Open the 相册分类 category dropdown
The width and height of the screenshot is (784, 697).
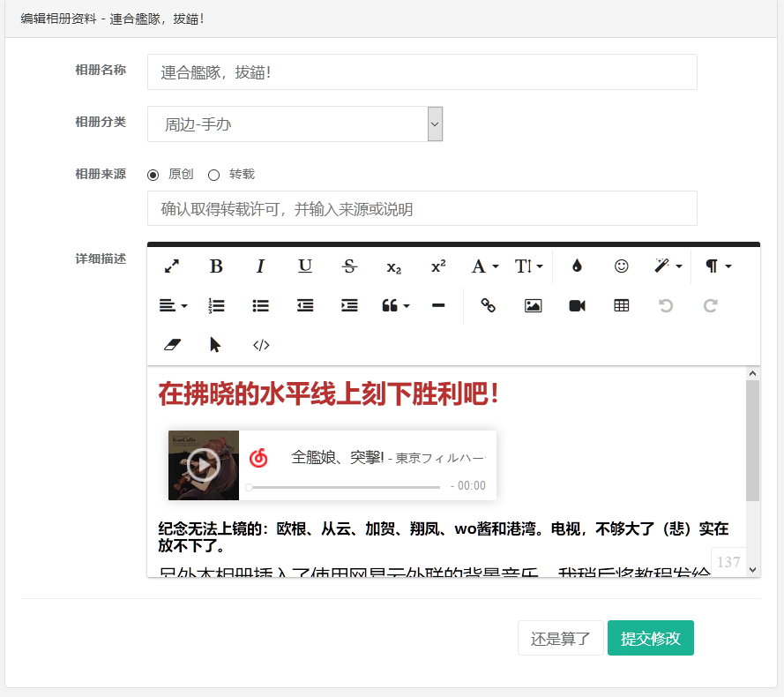pyautogui.click(x=295, y=124)
